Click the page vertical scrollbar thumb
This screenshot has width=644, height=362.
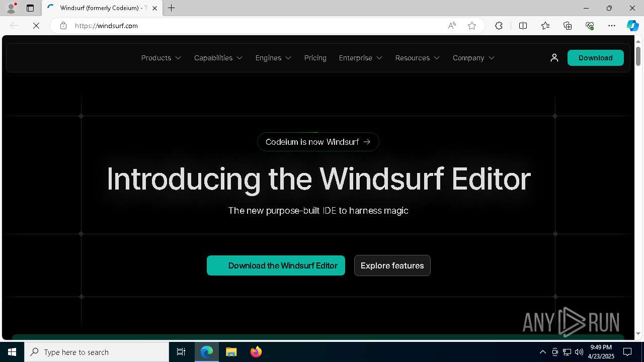click(x=638, y=55)
